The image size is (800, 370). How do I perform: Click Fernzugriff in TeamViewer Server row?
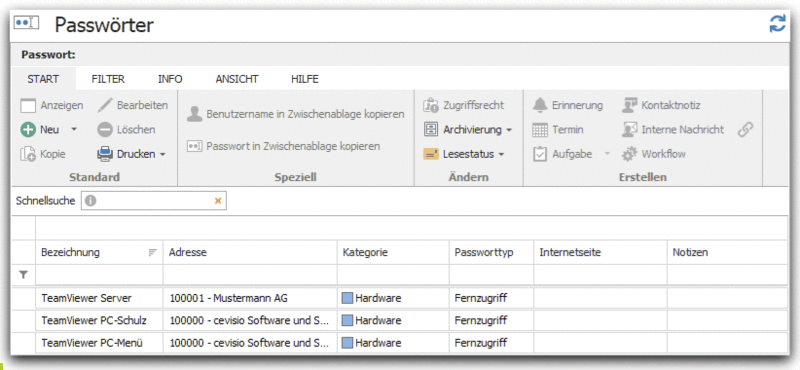click(481, 298)
